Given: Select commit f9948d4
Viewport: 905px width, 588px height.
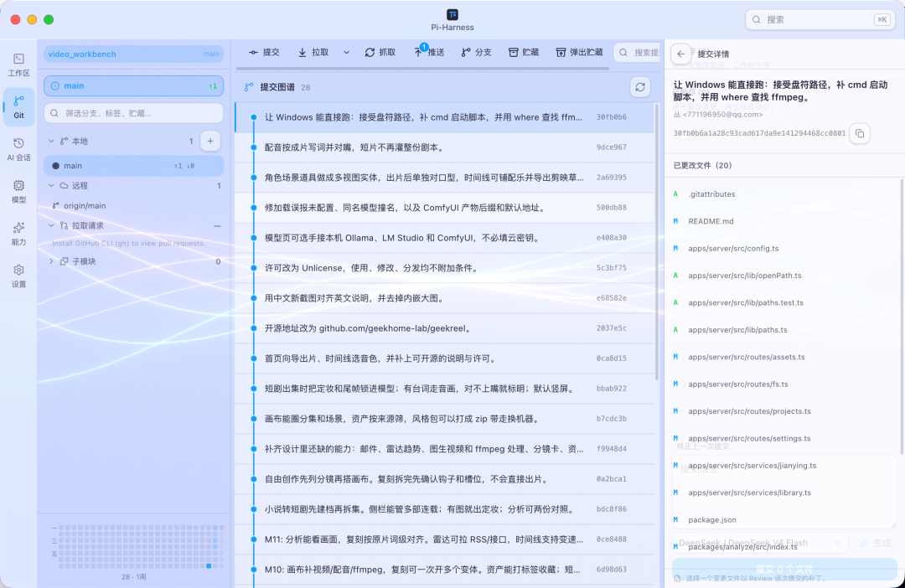Looking at the screenshot, I should 444,448.
